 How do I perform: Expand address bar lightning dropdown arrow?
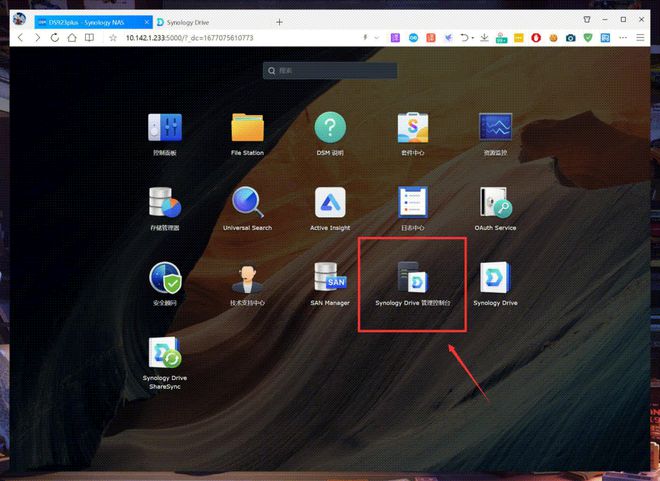(377, 38)
